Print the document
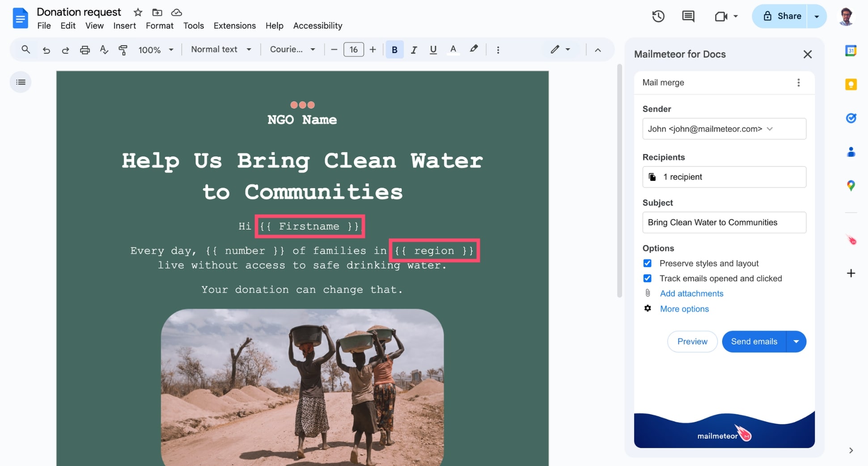The width and height of the screenshot is (868, 466). coord(85,50)
